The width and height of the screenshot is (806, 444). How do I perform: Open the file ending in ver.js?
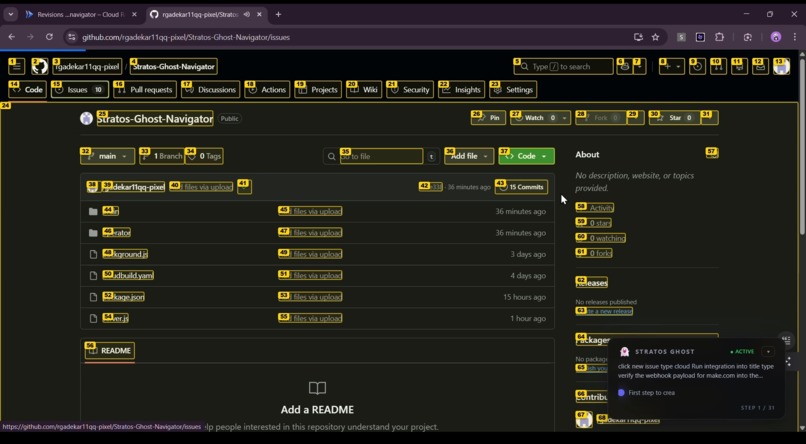[x=116, y=318]
